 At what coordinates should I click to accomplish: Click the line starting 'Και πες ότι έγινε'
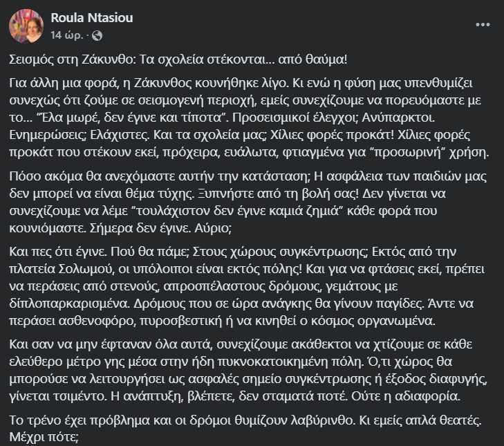232,252
